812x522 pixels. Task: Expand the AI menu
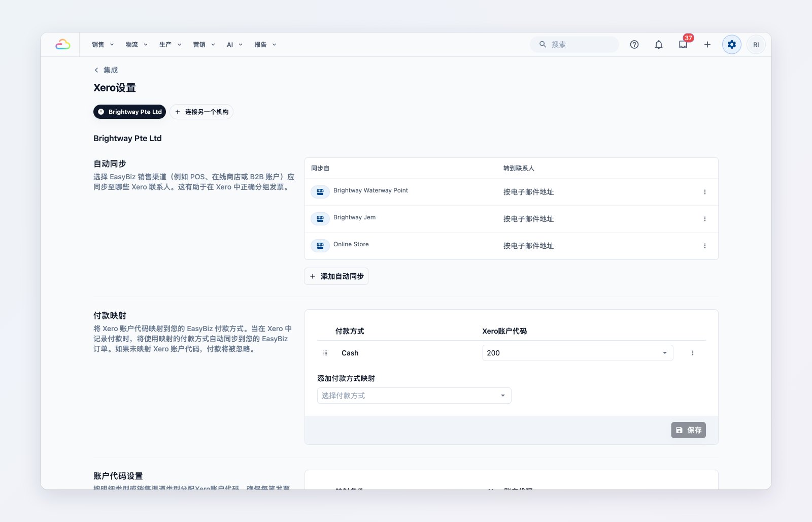[234, 45]
